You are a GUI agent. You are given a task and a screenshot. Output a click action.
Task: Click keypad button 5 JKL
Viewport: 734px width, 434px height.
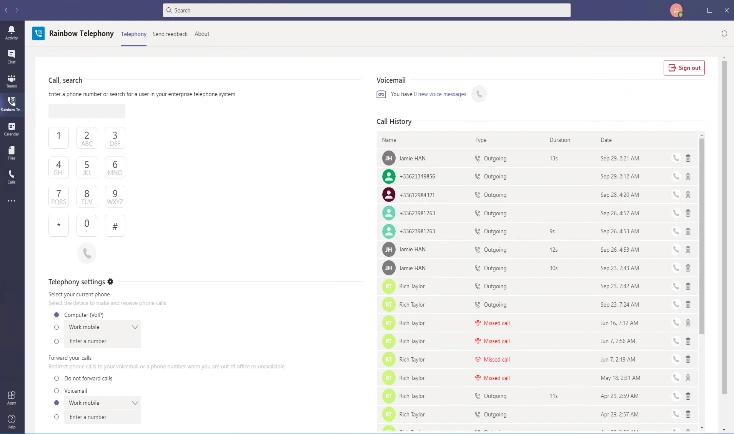click(x=87, y=167)
